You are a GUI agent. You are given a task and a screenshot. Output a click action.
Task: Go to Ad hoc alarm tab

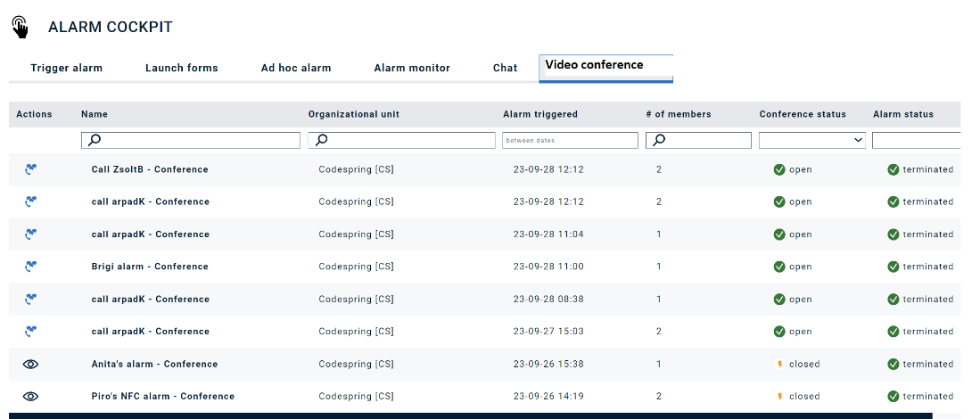296,68
